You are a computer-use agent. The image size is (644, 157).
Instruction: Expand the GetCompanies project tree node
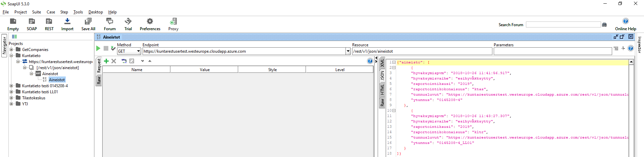[11, 50]
